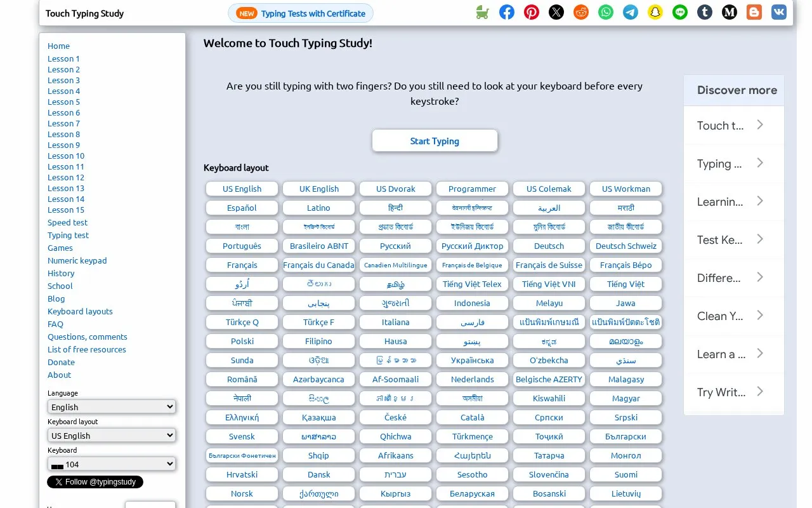Share the page on Reddit
Screen dimensions: 812x508
pyautogui.click(x=581, y=12)
